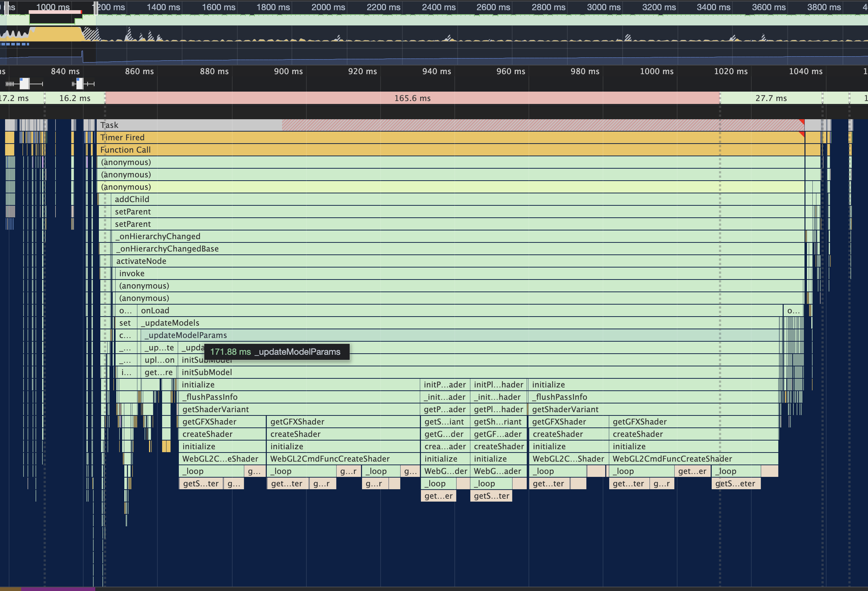The image size is (868, 591).
Task: Select the 165.6 ms long frame
Action: point(412,98)
